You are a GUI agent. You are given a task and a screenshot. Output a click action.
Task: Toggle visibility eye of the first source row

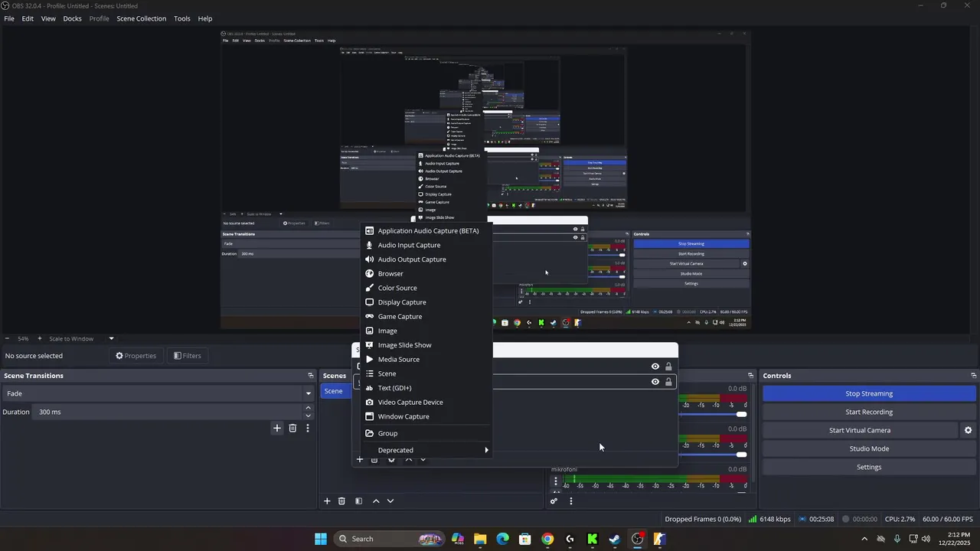pos(655,367)
